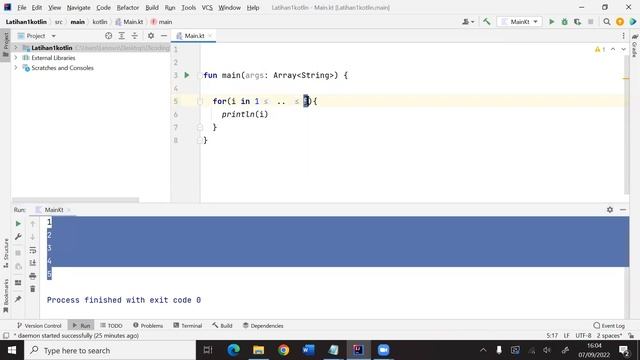Viewport: 640px width, 360px height.
Task: Collapse all in Project panel
Action: [x=135, y=36]
